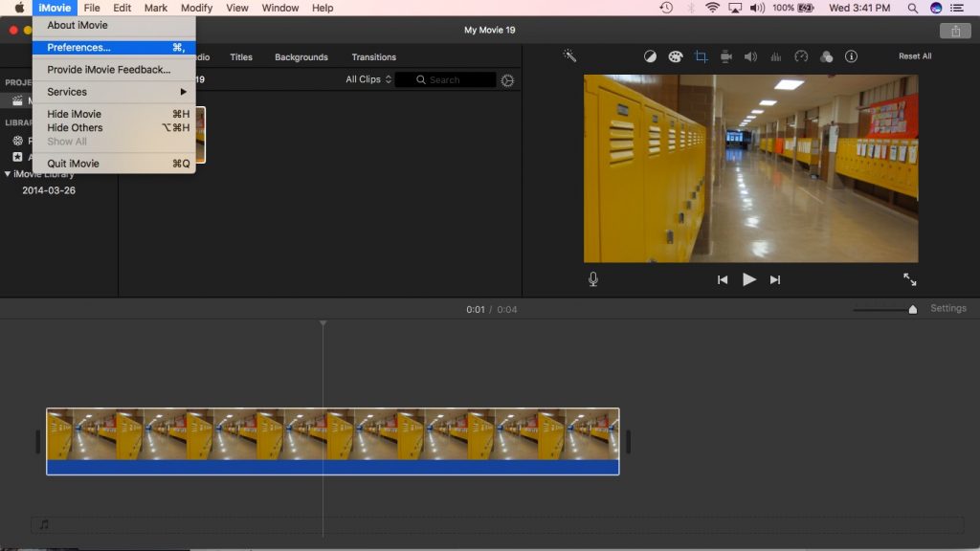Skip to next clip
This screenshot has width=980, height=551.
pyautogui.click(x=775, y=280)
